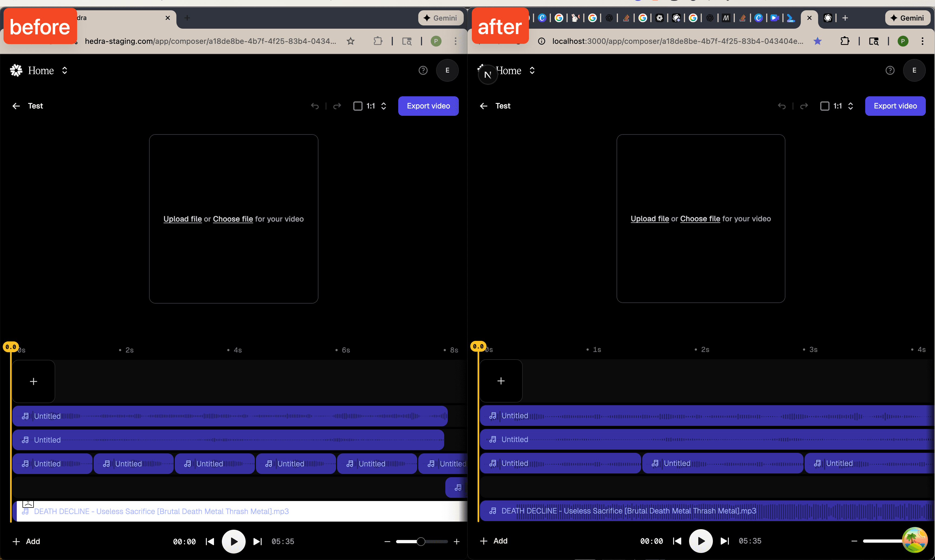Click Upload file link in before window

183,219
